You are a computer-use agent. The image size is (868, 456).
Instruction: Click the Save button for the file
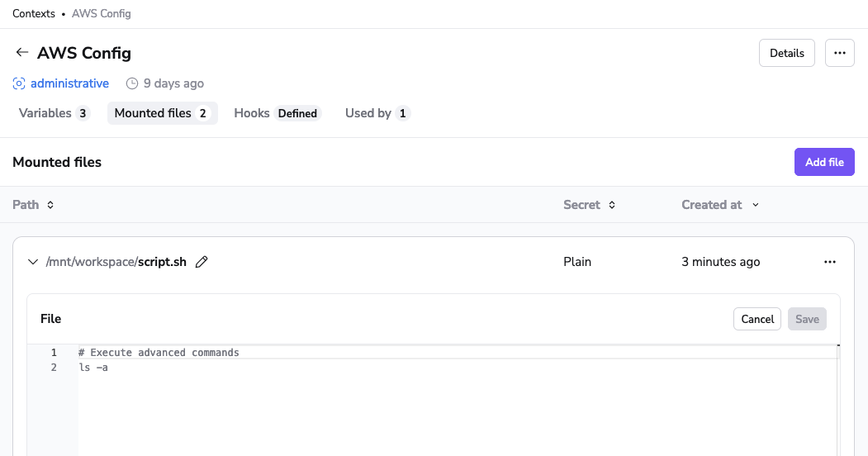tap(807, 320)
